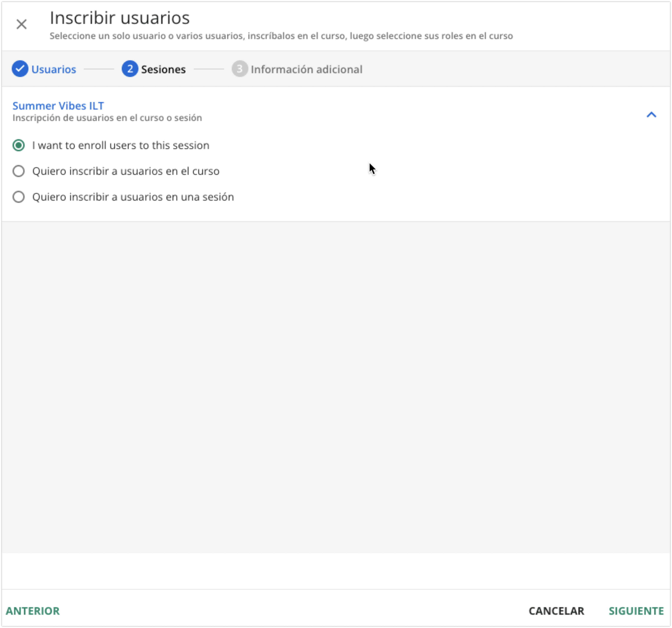Screen dimensions: 672x628
Task: Collapse the Summer Vibes ILT section chevron
Action: tap(651, 115)
